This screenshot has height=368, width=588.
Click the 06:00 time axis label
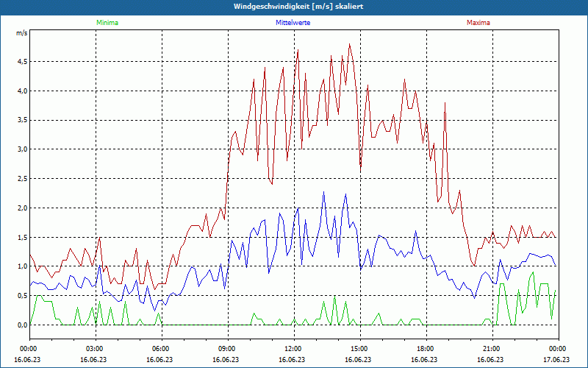coord(162,349)
